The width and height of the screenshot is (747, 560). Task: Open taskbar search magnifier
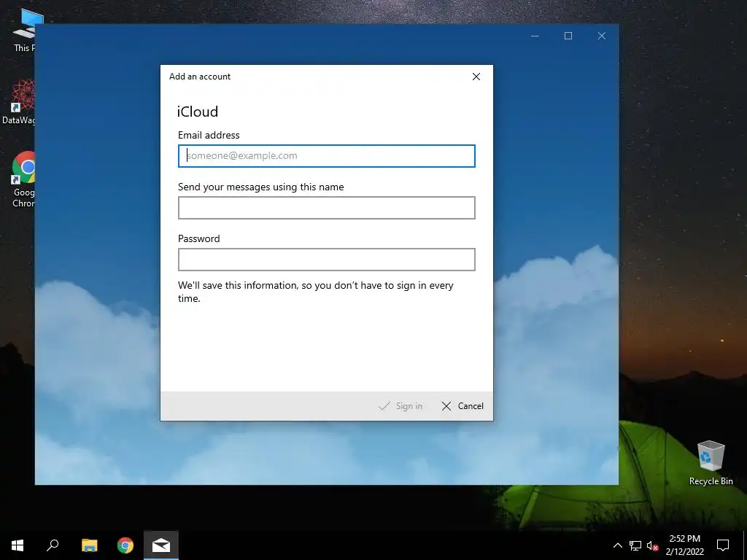53,545
